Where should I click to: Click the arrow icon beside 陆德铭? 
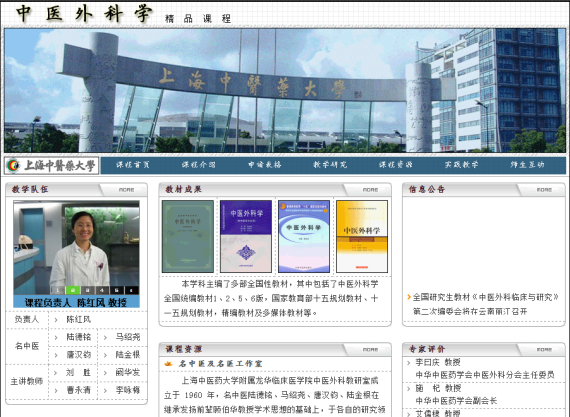tap(56, 337)
